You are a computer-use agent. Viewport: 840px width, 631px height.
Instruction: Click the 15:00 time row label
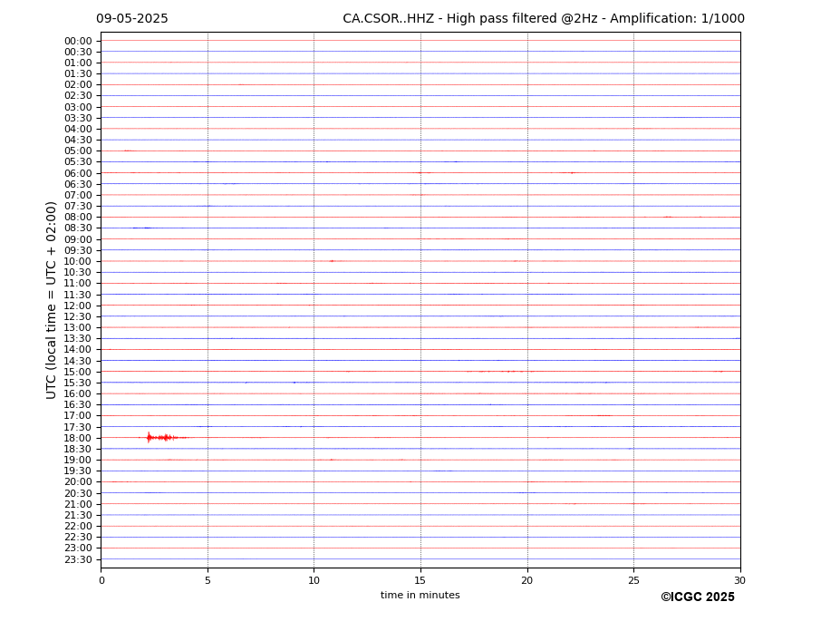pos(78,372)
